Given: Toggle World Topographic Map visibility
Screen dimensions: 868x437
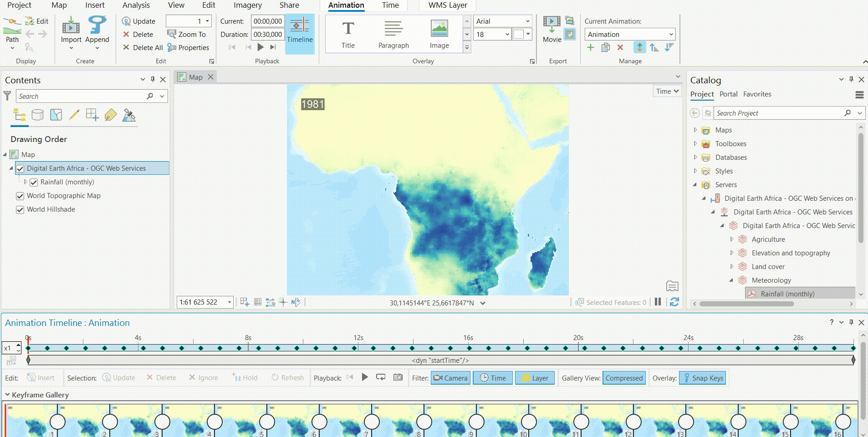Looking at the screenshot, I should [x=20, y=196].
